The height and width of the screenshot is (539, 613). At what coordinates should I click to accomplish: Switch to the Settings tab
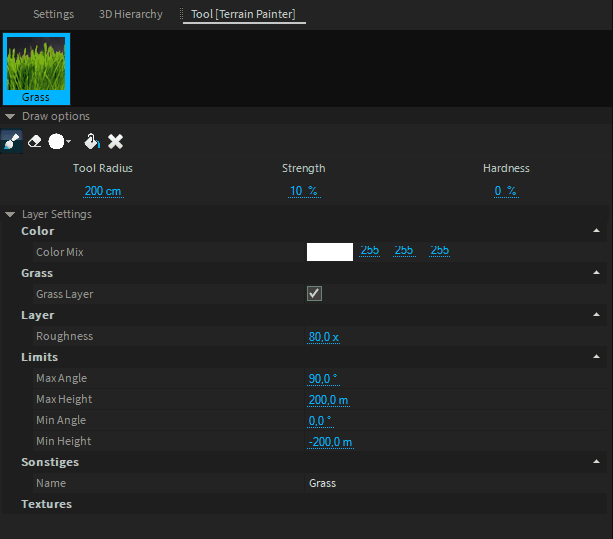point(53,15)
